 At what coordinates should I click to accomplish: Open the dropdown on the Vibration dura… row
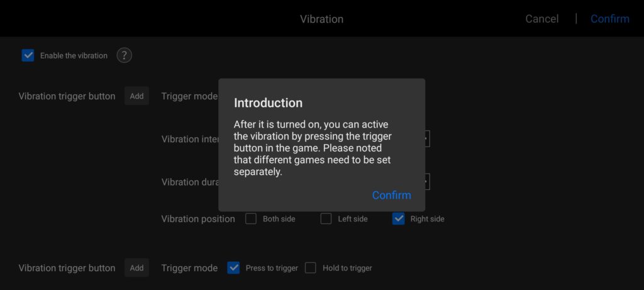pos(428,182)
